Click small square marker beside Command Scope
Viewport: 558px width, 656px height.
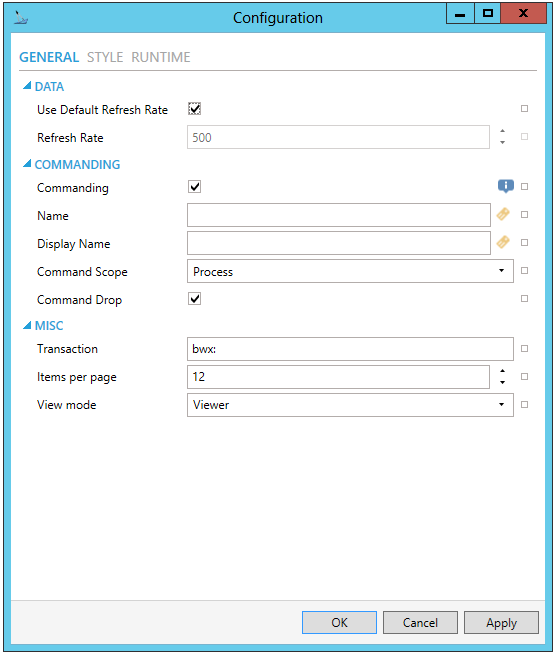[x=524, y=271]
